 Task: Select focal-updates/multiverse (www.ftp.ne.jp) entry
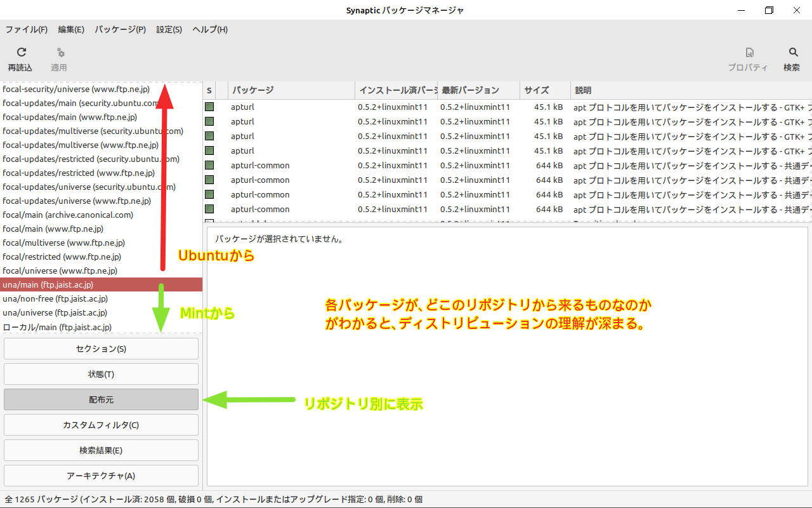point(101,145)
